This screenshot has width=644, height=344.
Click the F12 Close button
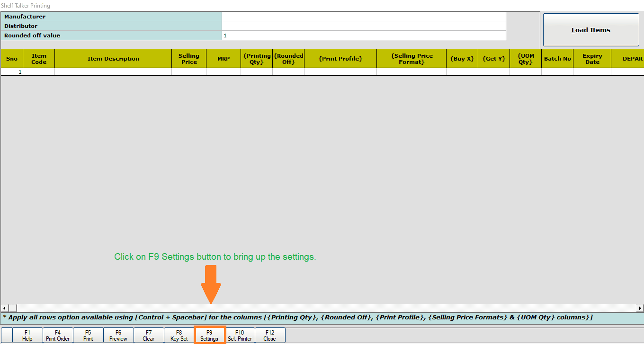(x=270, y=335)
